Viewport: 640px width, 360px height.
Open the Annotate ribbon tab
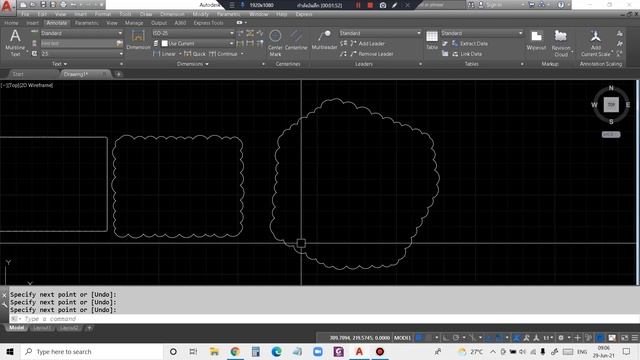[56, 23]
